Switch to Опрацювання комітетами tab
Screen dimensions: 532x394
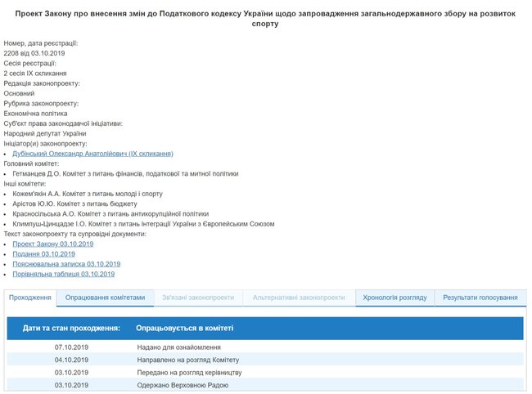pyautogui.click(x=106, y=298)
